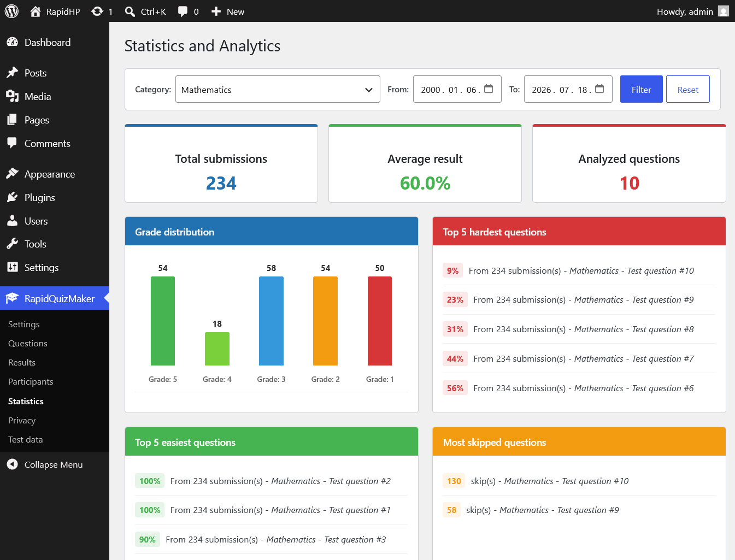
Task: Click the To date input field
Action: (568, 89)
